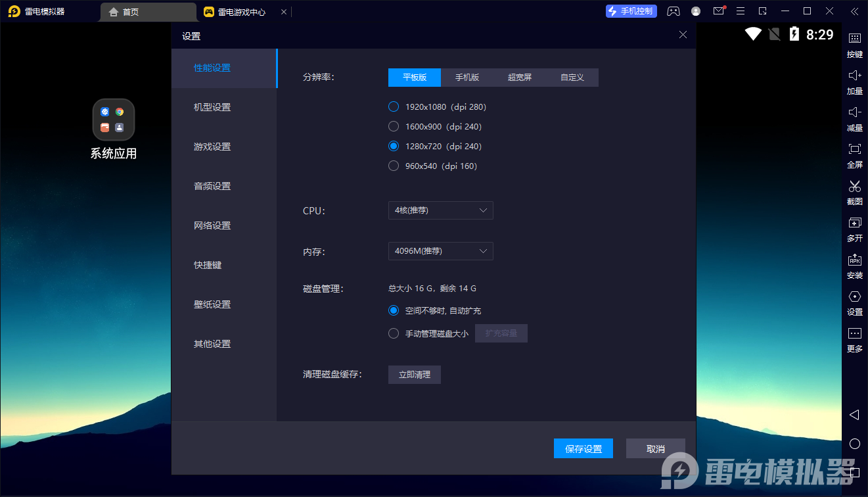
Task: Select the 1920x1080 resolution option
Action: click(394, 106)
